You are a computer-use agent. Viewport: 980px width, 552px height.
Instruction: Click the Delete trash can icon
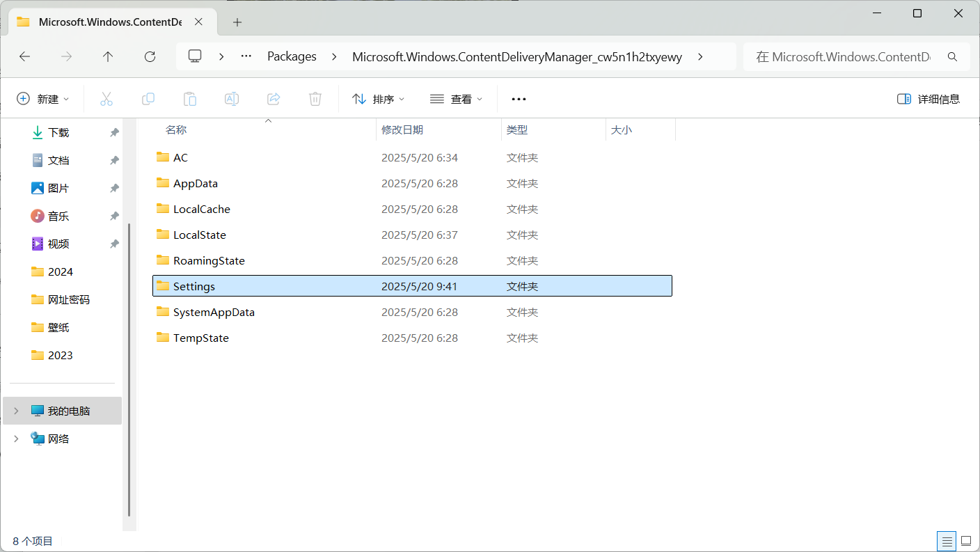point(315,99)
